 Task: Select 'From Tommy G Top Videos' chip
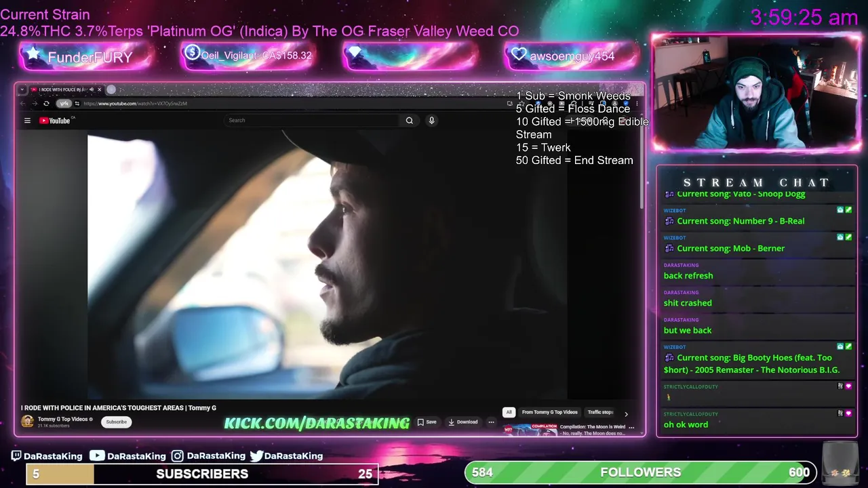click(550, 412)
